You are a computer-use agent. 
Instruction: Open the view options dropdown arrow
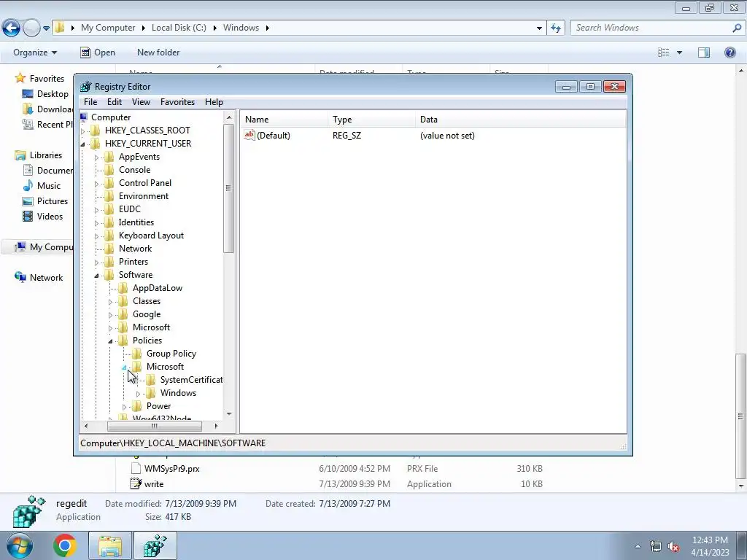[679, 52]
